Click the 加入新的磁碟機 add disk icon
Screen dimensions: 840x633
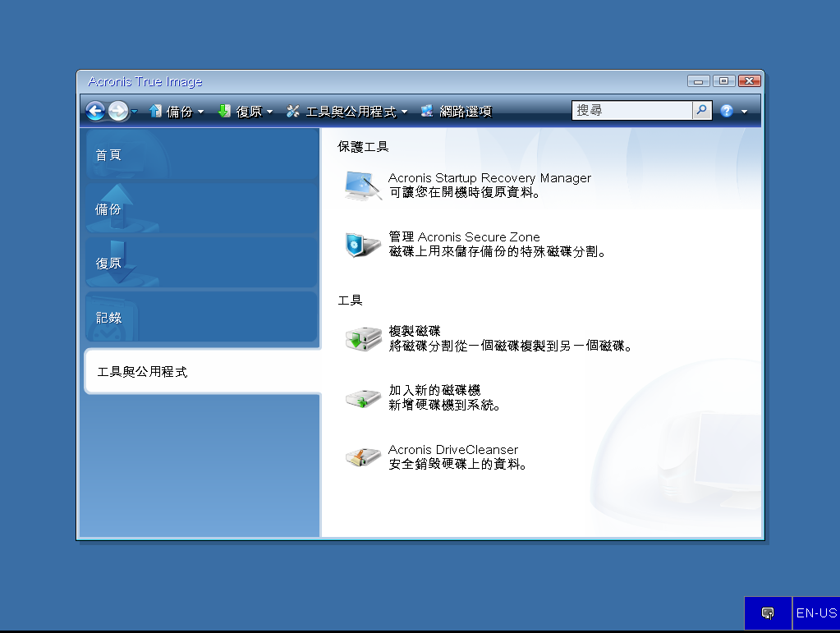[x=363, y=398]
